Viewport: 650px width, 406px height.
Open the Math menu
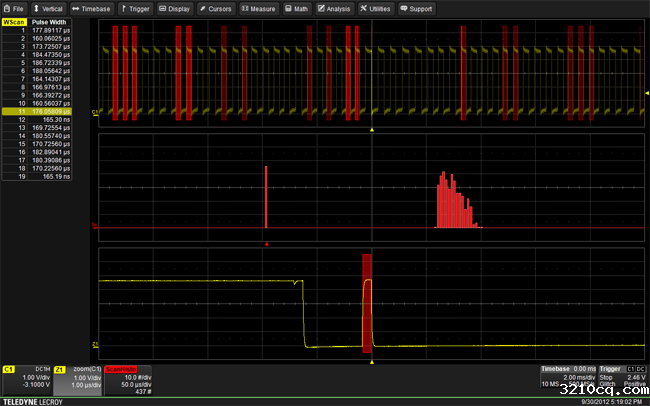[297, 9]
